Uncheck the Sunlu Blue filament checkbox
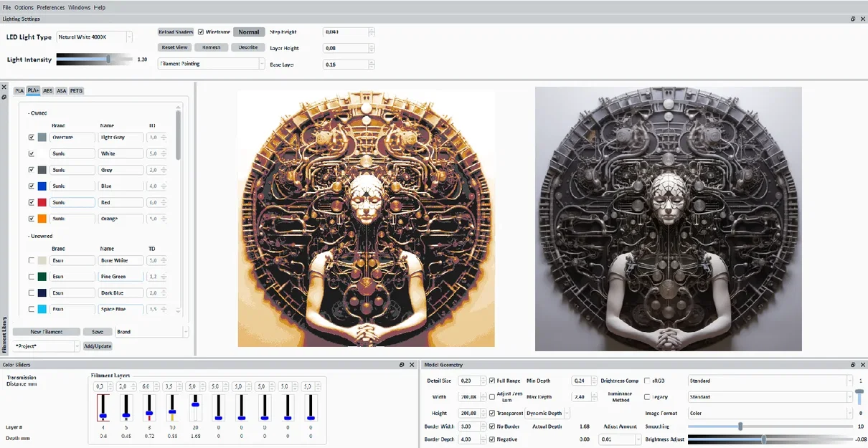868x448 pixels. (31, 186)
